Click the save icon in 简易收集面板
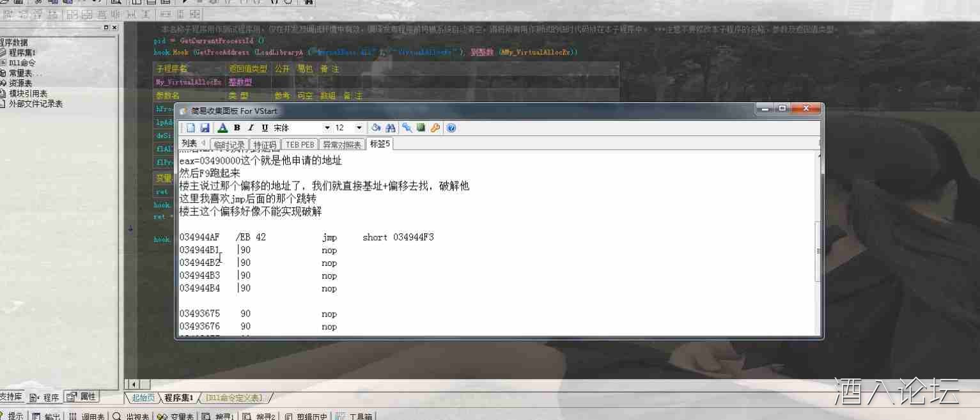980x420 pixels. tap(205, 128)
